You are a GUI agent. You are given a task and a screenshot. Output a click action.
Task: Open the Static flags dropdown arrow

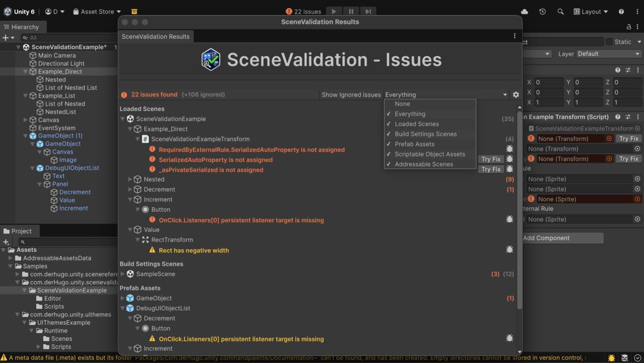(x=639, y=42)
